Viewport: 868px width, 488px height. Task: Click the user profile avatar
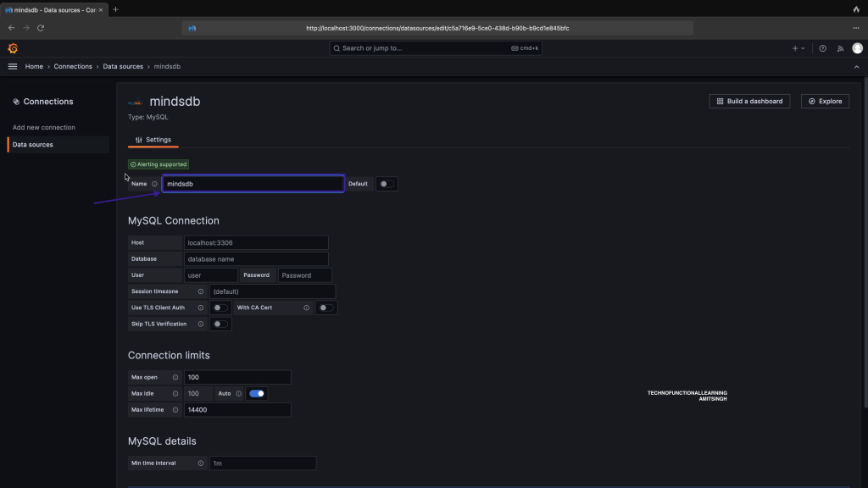pos(857,48)
